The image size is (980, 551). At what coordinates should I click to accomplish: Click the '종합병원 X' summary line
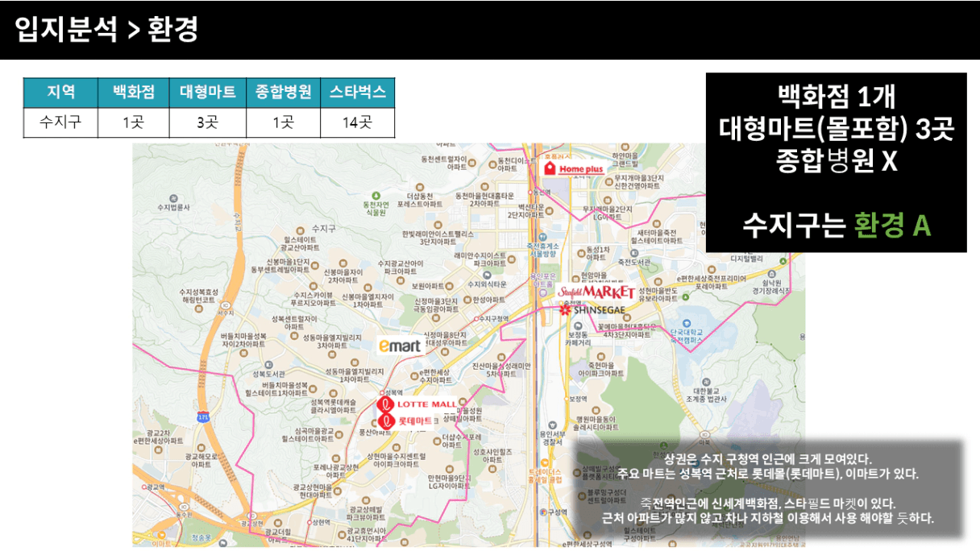coord(836,161)
